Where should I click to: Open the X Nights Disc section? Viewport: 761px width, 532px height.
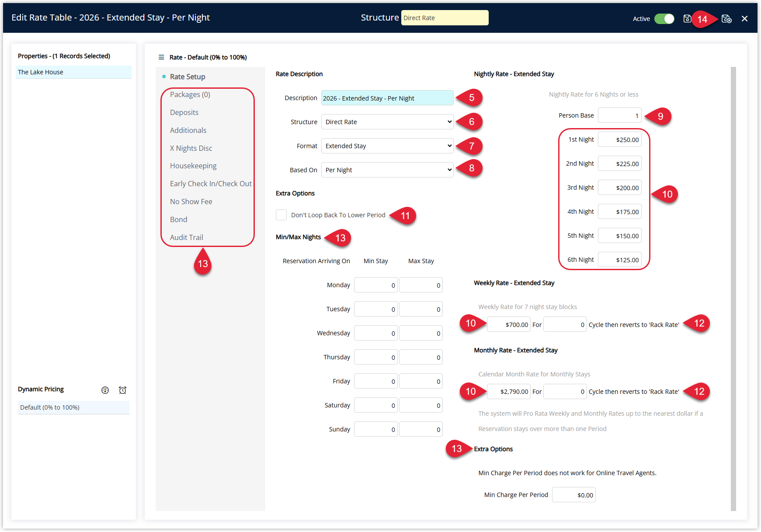pyautogui.click(x=191, y=148)
